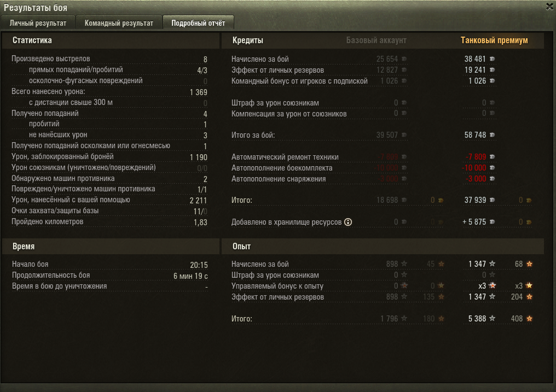Select the Подробный отчёт tab

click(x=198, y=23)
